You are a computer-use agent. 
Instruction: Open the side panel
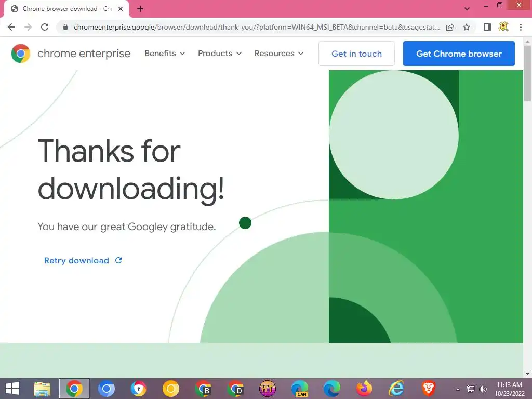tap(487, 27)
